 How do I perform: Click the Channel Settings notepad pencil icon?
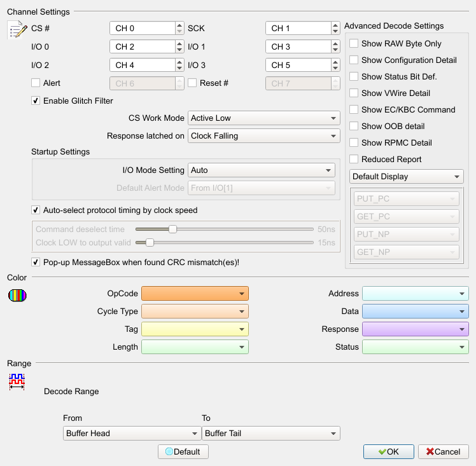pyautogui.click(x=17, y=30)
